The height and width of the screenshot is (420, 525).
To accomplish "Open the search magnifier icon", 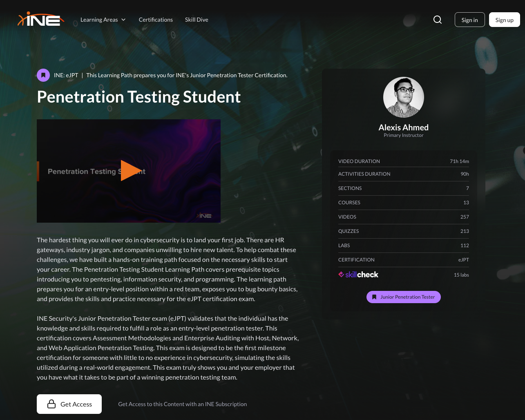I will (x=438, y=20).
